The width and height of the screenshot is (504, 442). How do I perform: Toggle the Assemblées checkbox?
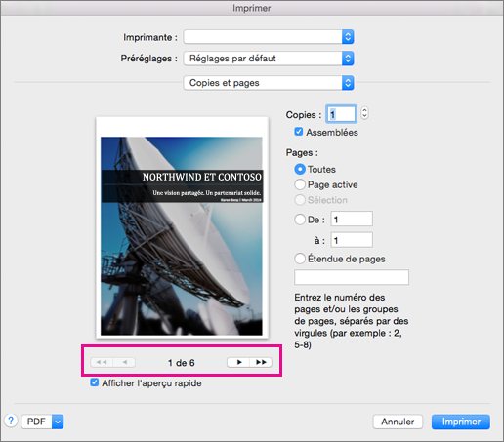pyautogui.click(x=299, y=132)
